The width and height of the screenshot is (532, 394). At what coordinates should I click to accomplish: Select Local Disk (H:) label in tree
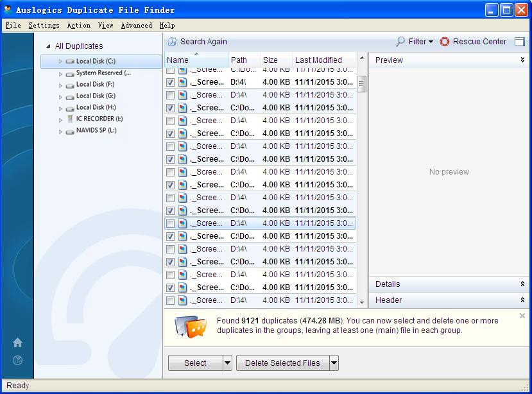pyautogui.click(x=96, y=107)
